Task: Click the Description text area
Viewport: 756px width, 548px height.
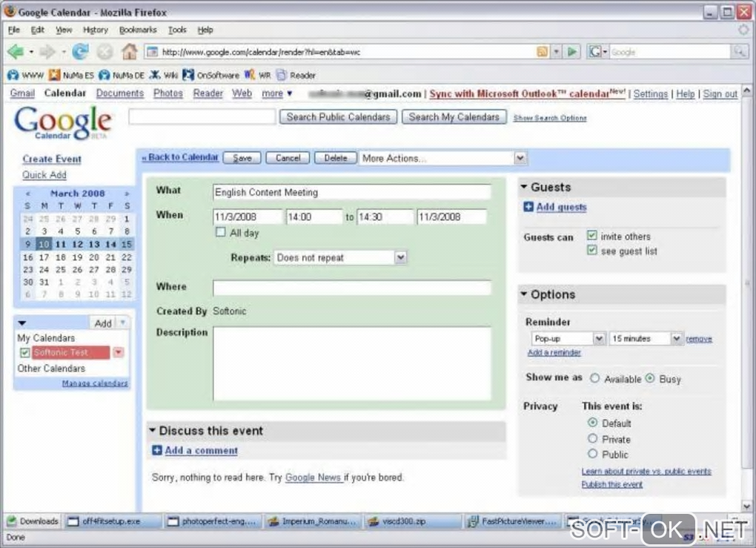Action: coord(352,363)
